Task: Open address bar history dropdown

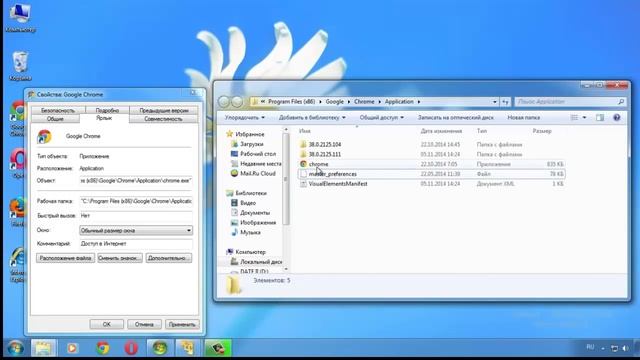Action: [495, 102]
